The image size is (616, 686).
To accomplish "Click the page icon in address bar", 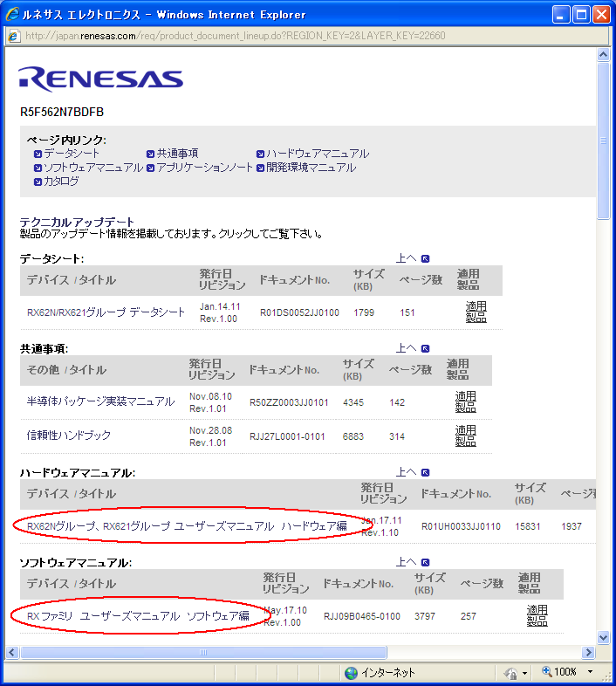I will pos(14,36).
